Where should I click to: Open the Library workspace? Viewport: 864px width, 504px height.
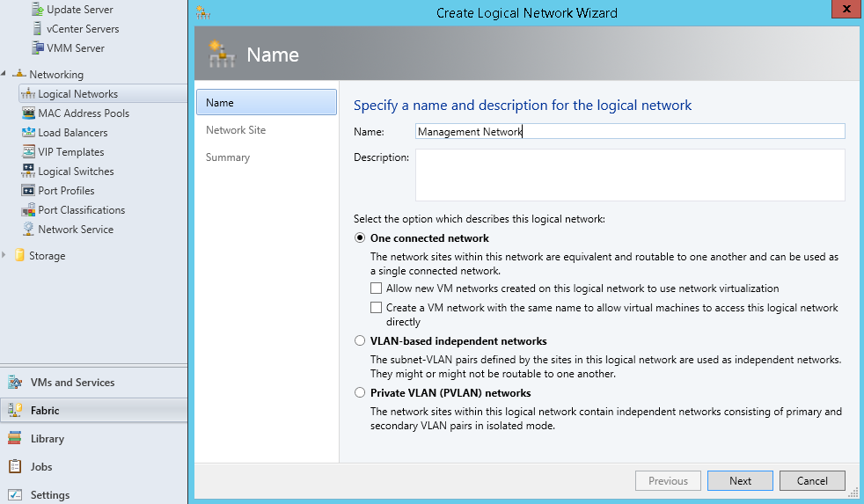93,438
